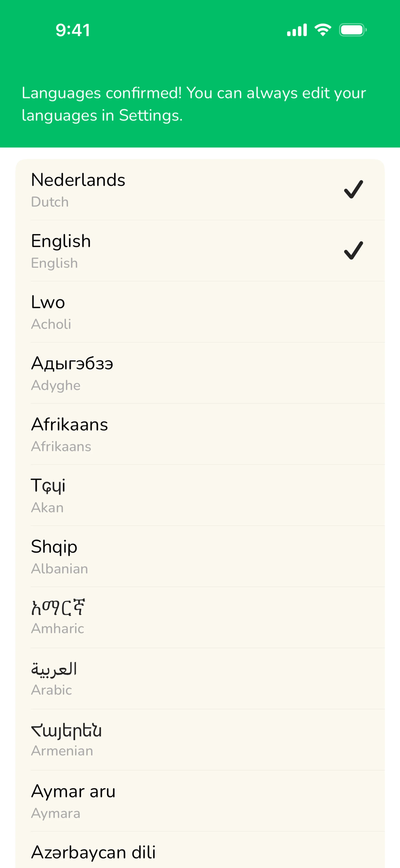Screen dimensions: 400x868
Task: Select the Armenian language option
Action: 200,740
